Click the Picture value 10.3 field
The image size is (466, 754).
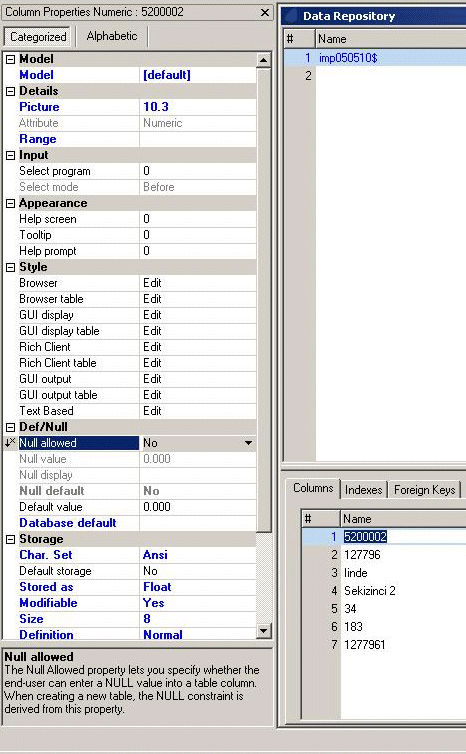coord(198,107)
